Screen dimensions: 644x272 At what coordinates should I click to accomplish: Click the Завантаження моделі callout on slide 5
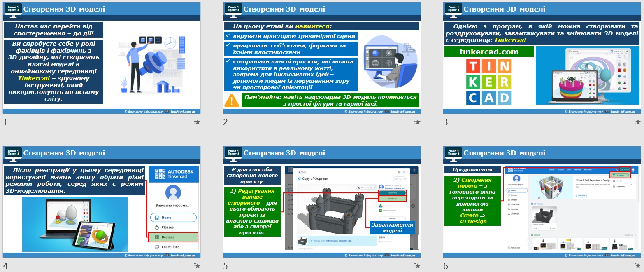click(392, 227)
